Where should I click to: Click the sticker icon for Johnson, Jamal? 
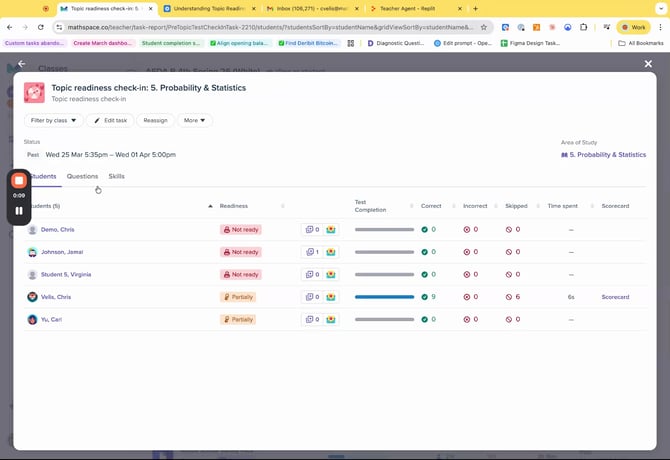coord(331,252)
